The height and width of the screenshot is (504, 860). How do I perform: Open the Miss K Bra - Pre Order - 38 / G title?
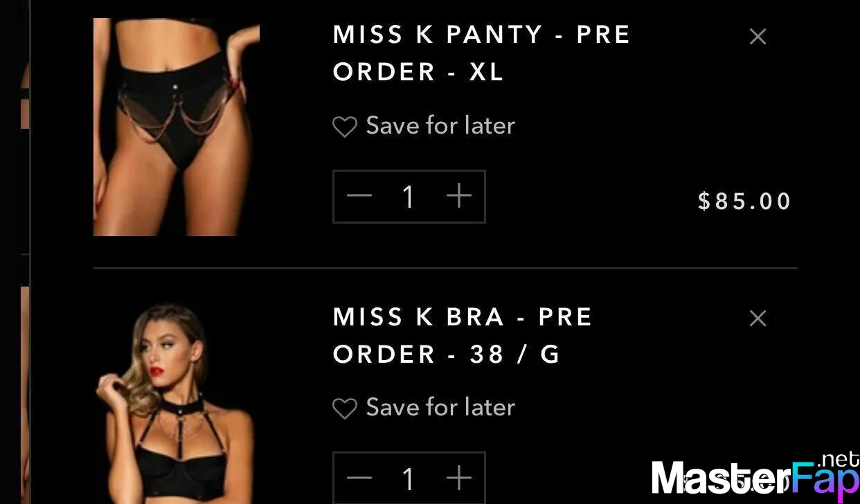pyautogui.click(x=463, y=336)
